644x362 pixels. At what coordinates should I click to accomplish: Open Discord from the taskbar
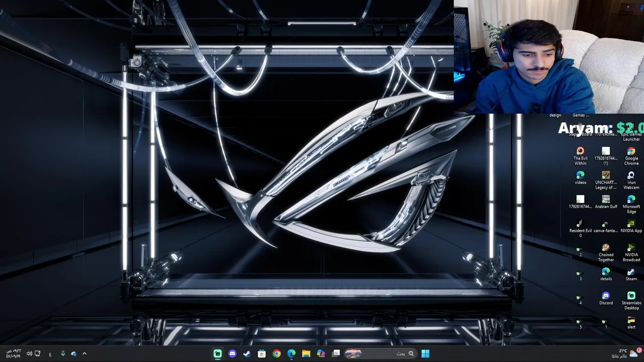tap(232, 354)
